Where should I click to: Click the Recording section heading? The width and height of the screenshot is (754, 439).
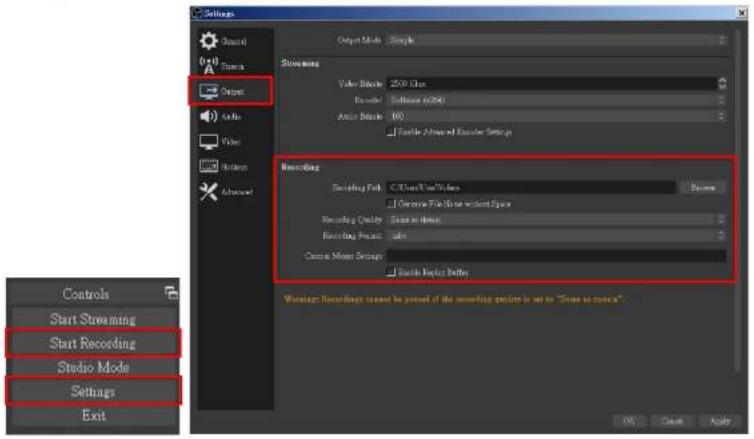pos(300,167)
